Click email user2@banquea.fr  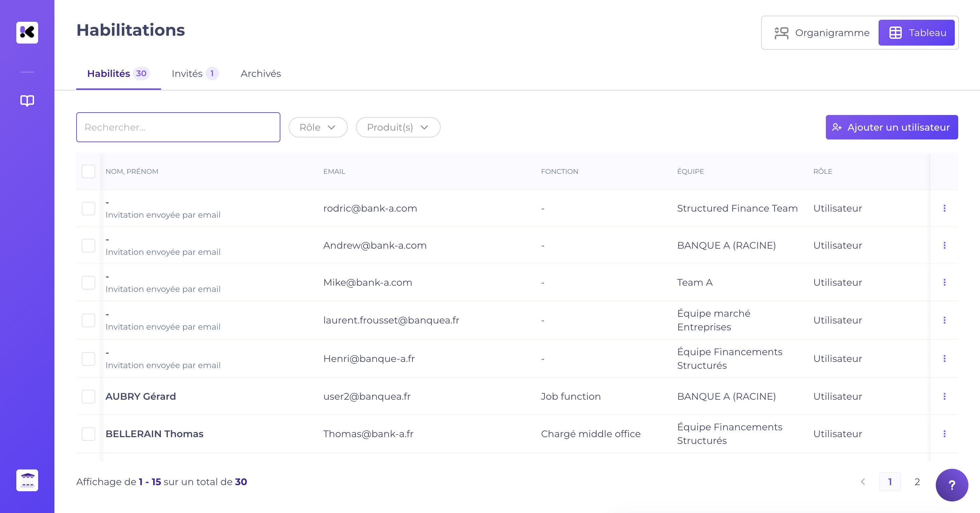pos(367,396)
